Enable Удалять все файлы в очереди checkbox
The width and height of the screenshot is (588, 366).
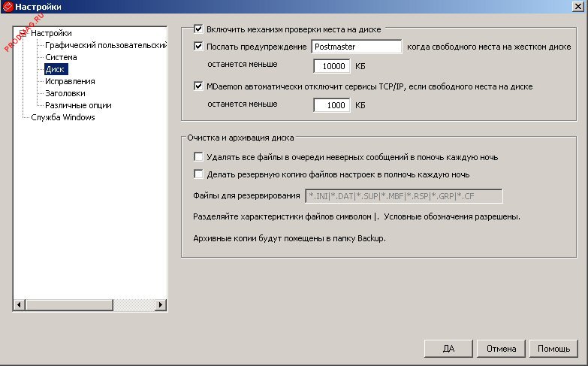(199, 157)
